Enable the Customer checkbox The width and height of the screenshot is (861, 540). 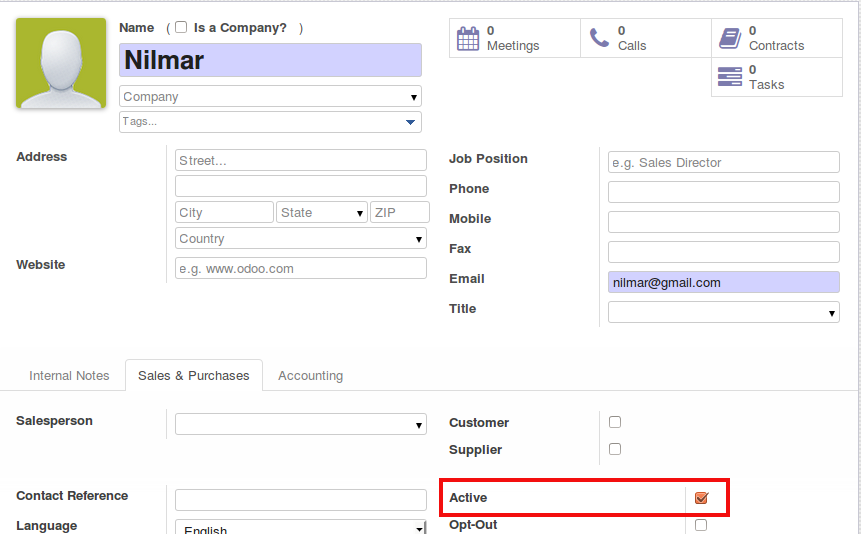click(x=615, y=422)
